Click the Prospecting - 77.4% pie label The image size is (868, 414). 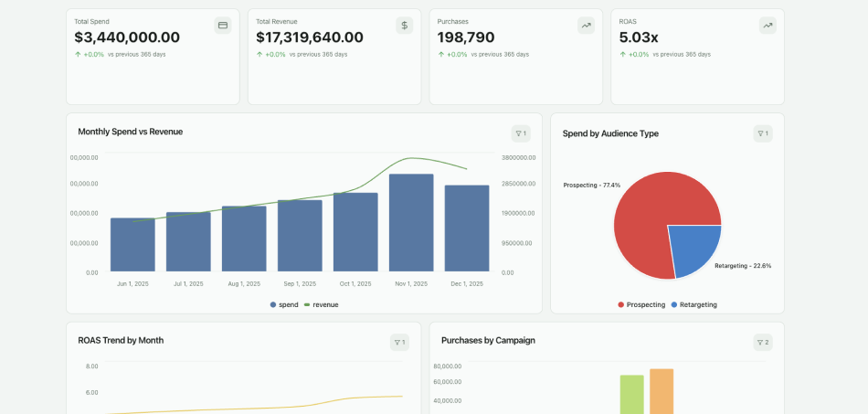pyautogui.click(x=592, y=185)
